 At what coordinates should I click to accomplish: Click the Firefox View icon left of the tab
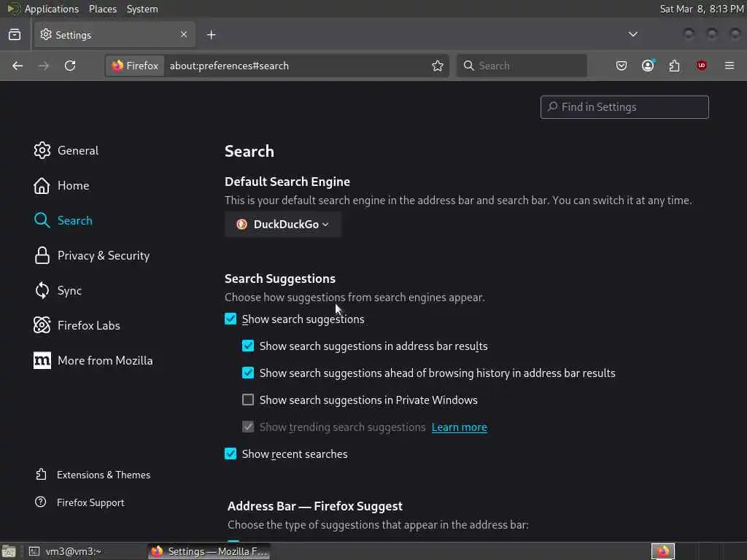tap(15, 34)
